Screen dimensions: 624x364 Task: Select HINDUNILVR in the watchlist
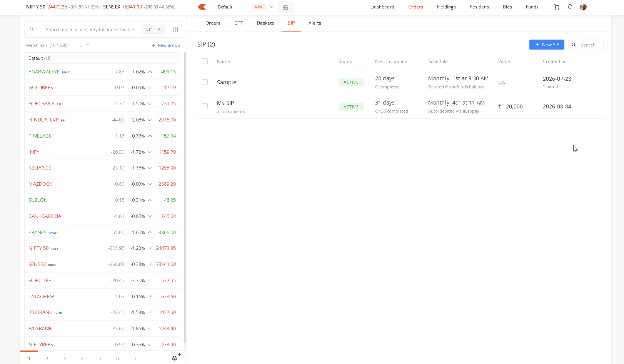(x=102, y=120)
